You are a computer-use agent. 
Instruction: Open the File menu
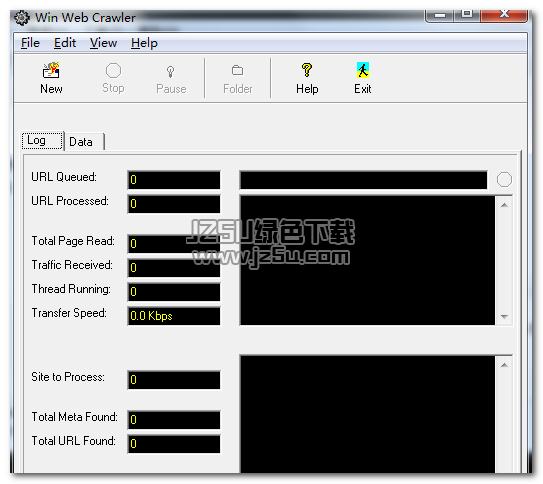30,43
